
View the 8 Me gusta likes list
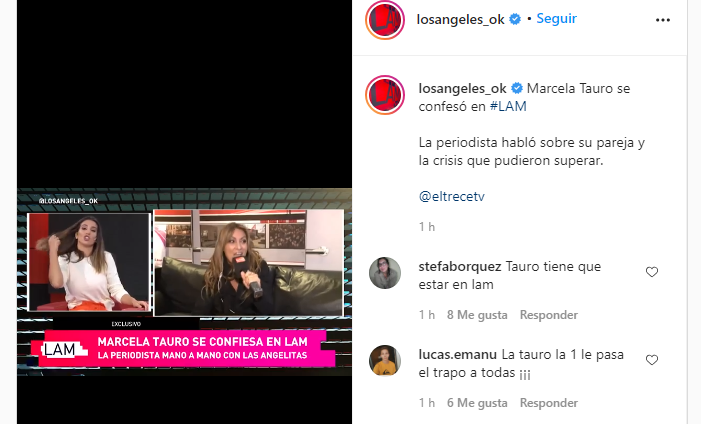(477, 315)
